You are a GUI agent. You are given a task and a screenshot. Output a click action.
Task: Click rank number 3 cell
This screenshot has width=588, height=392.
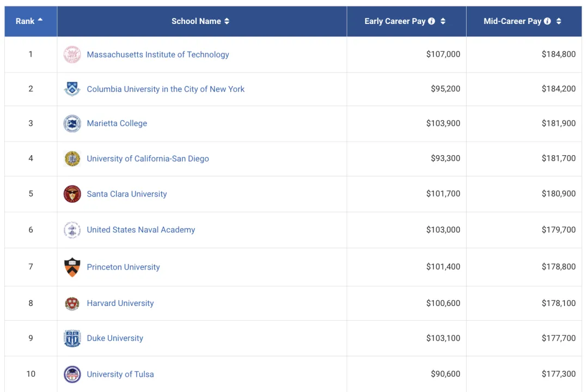[x=30, y=124]
